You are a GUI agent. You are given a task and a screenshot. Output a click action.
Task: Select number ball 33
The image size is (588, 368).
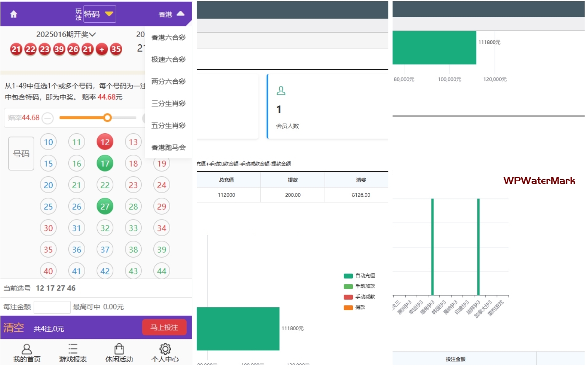click(x=133, y=228)
